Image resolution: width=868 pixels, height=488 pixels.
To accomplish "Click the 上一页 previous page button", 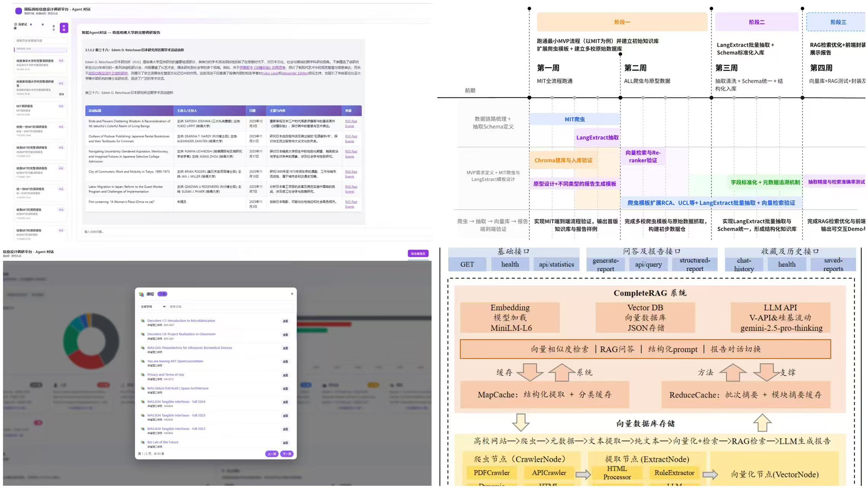I will pos(271,454).
